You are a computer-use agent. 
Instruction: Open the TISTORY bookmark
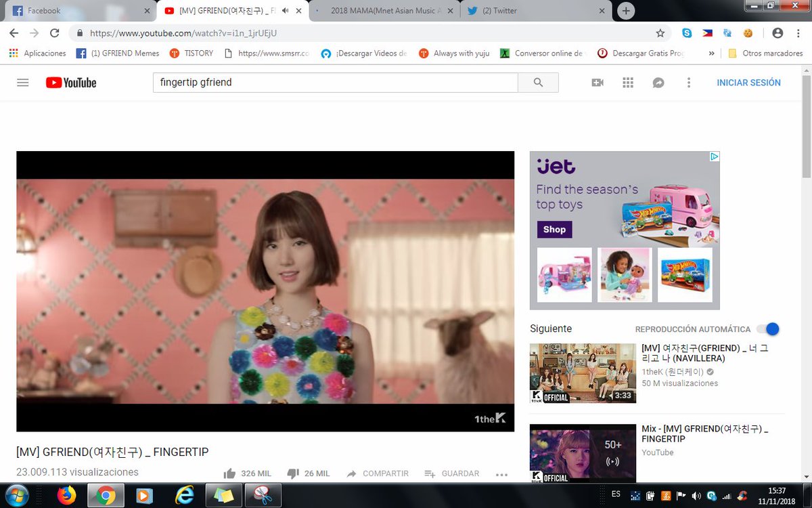[191, 53]
